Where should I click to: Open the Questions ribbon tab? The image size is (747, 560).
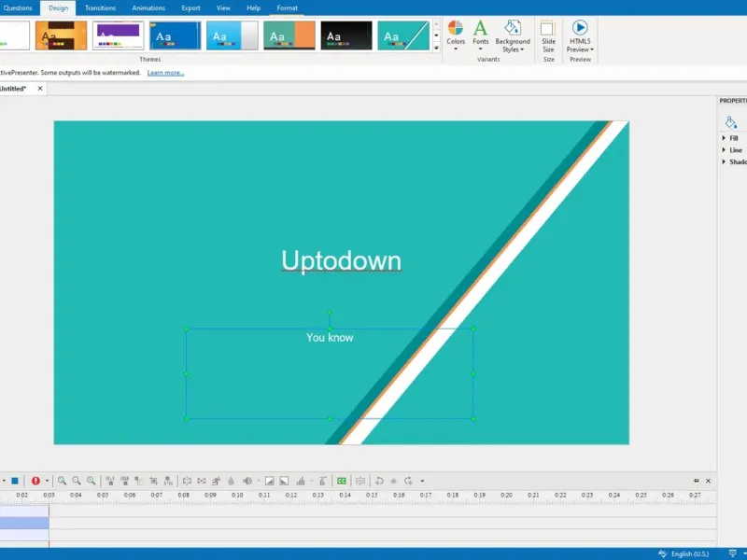18,8
